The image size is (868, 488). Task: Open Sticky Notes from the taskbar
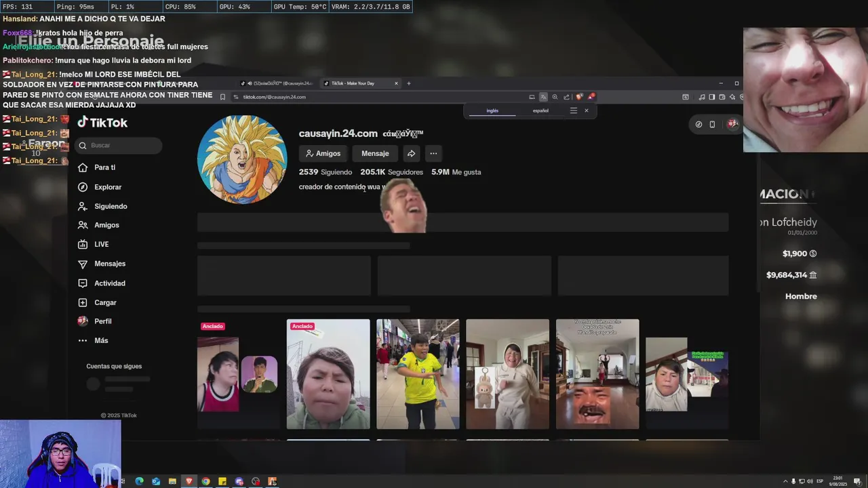(222, 481)
